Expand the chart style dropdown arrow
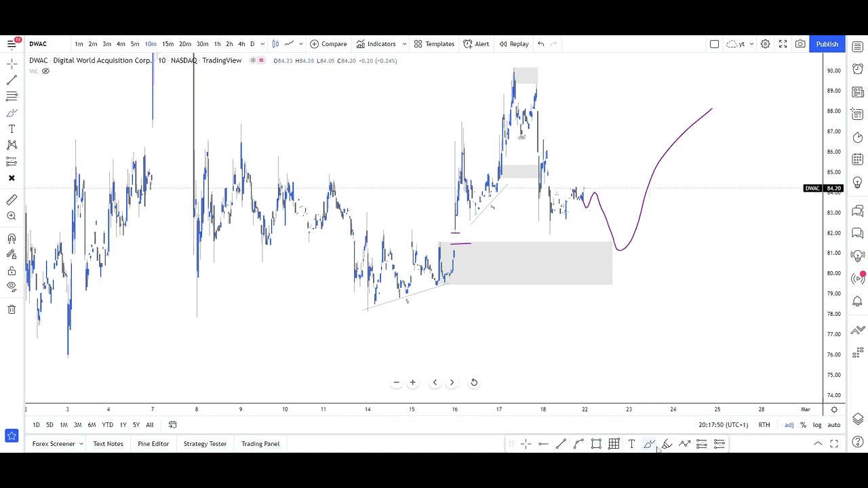 coord(300,44)
